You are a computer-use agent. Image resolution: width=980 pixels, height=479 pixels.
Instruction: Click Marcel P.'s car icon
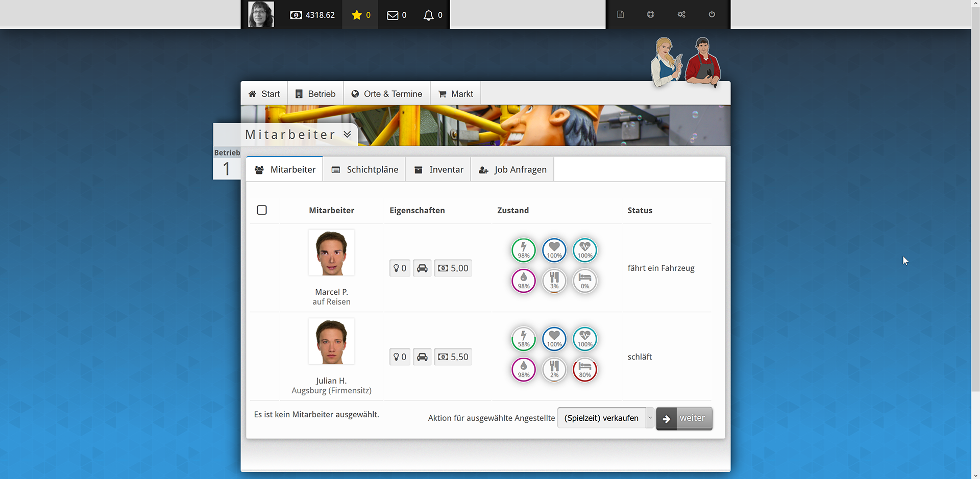click(x=422, y=268)
